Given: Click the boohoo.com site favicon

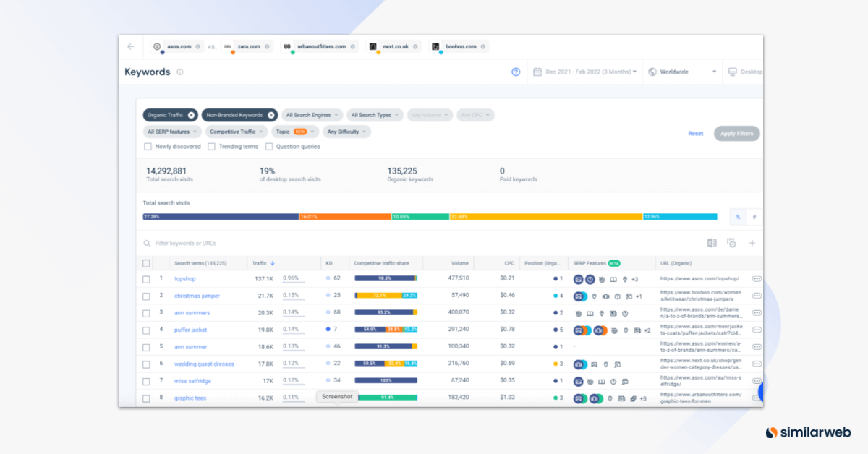Looking at the screenshot, I should 435,46.
